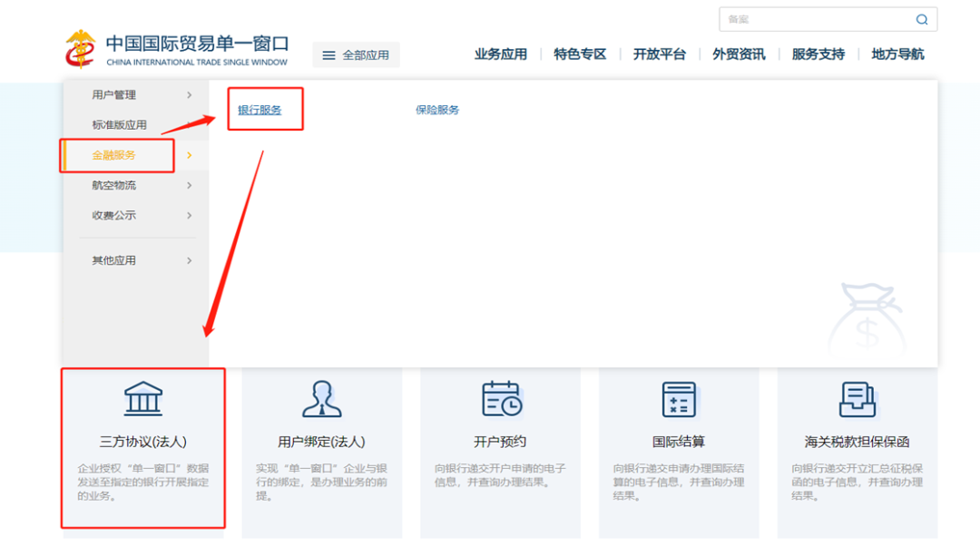Open the 特色专区 navigation menu
Screen dimensions: 980x546
pyautogui.click(x=580, y=54)
